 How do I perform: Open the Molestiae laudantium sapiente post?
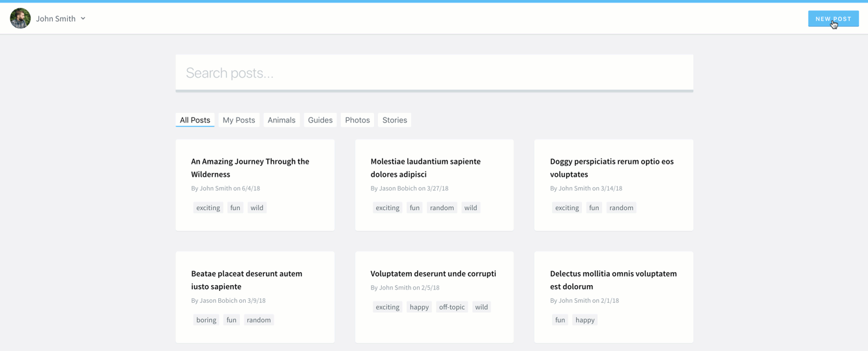[426, 168]
